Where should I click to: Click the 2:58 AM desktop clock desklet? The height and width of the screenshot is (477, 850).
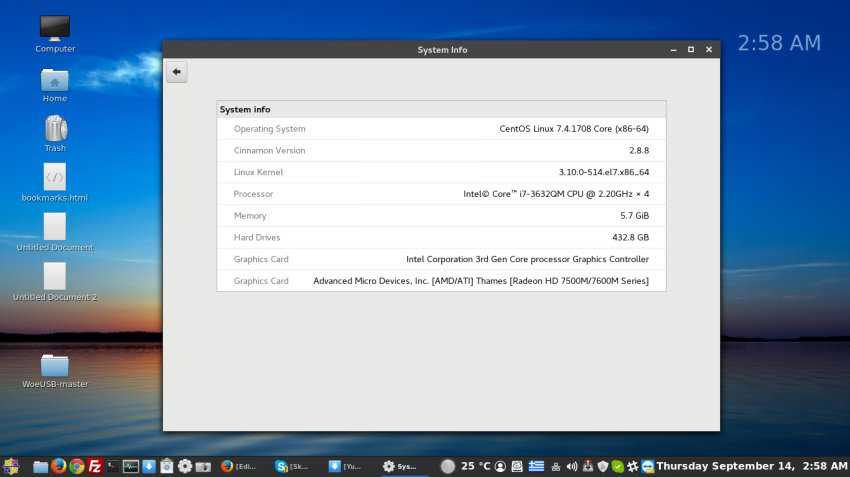(779, 43)
